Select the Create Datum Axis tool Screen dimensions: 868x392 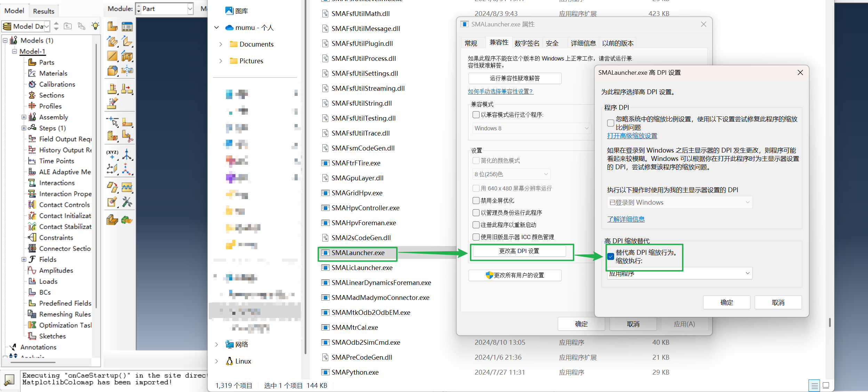[x=127, y=154]
